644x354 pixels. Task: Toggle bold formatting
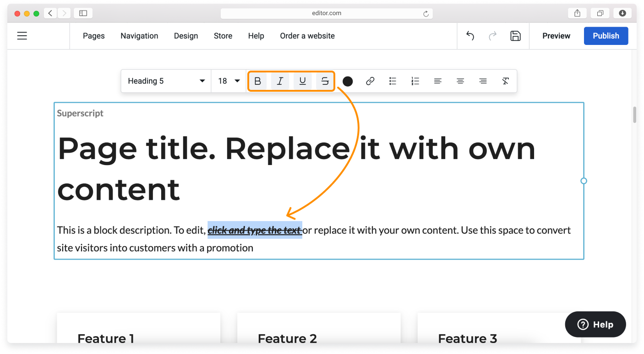coord(257,81)
